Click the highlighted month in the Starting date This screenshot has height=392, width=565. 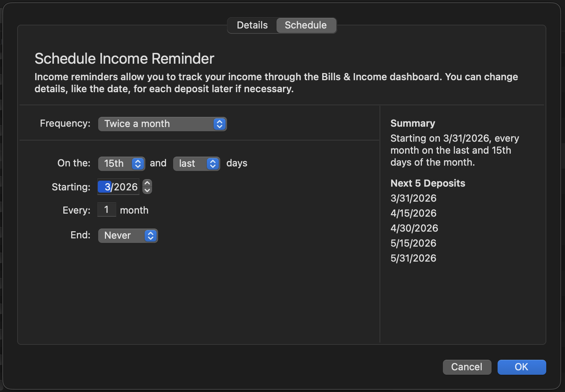point(105,187)
